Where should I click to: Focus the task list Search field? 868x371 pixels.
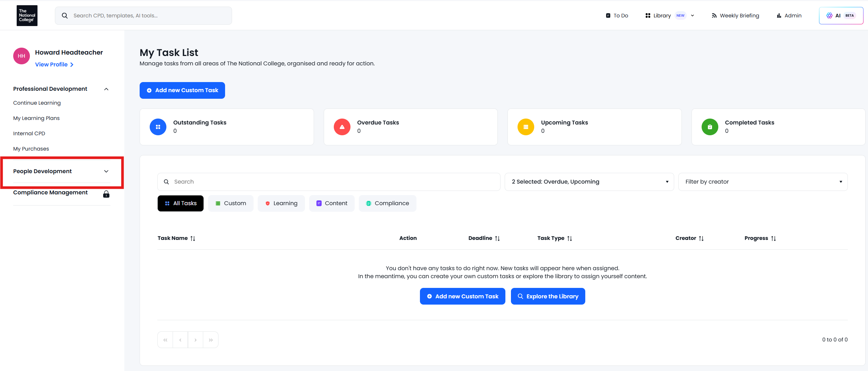pos(328,182)
